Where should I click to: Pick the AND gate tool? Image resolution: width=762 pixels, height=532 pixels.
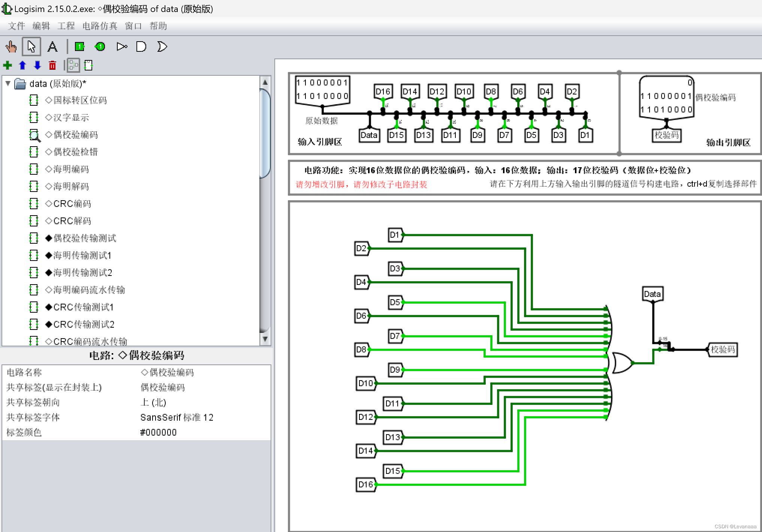point(141,47)
